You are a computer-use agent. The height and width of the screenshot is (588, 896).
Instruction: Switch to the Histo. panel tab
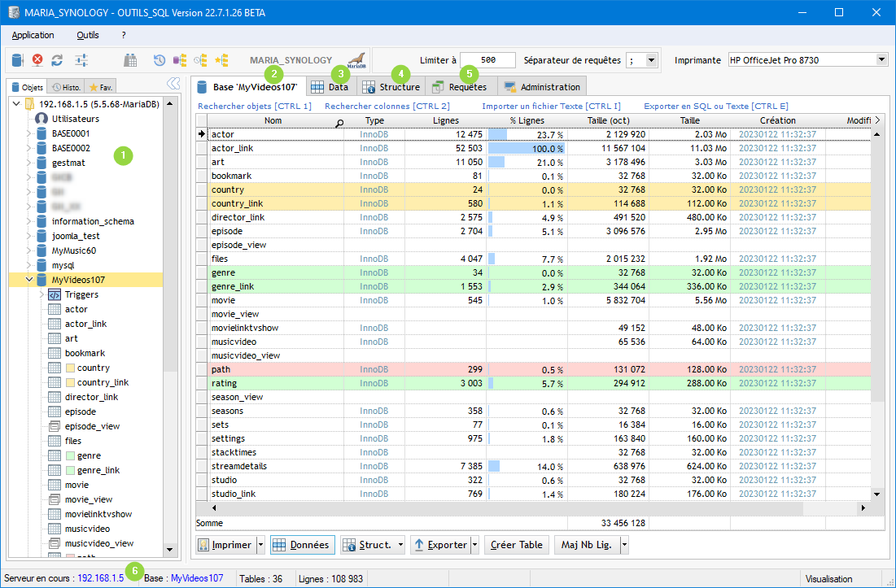(66, 87)
